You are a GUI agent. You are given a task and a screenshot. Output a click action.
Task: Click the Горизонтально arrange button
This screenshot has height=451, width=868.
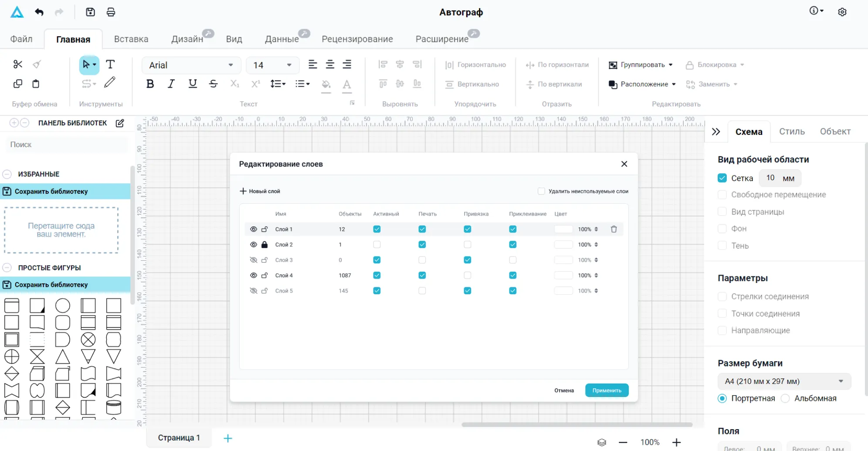[x=475, y=65]
